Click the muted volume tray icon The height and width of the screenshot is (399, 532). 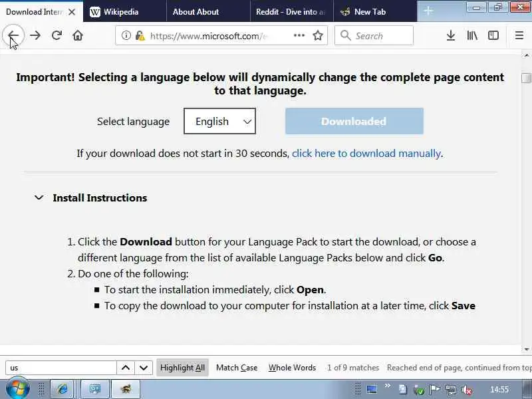click(x=467, y=390)
